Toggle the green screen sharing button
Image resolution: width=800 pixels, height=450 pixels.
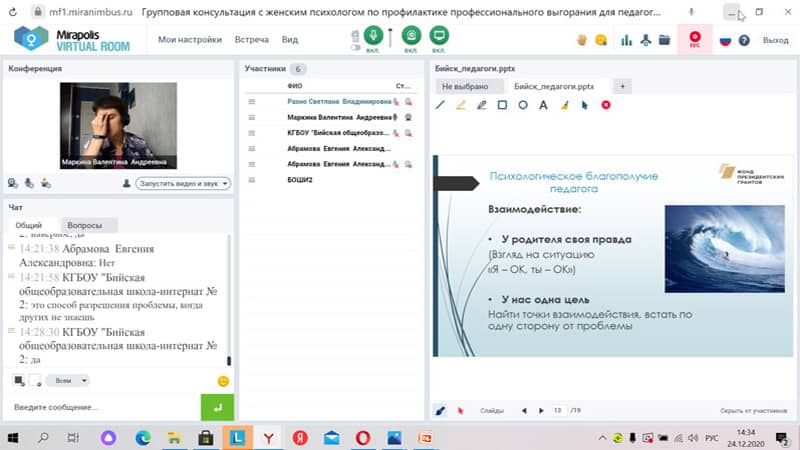point(439,35)
